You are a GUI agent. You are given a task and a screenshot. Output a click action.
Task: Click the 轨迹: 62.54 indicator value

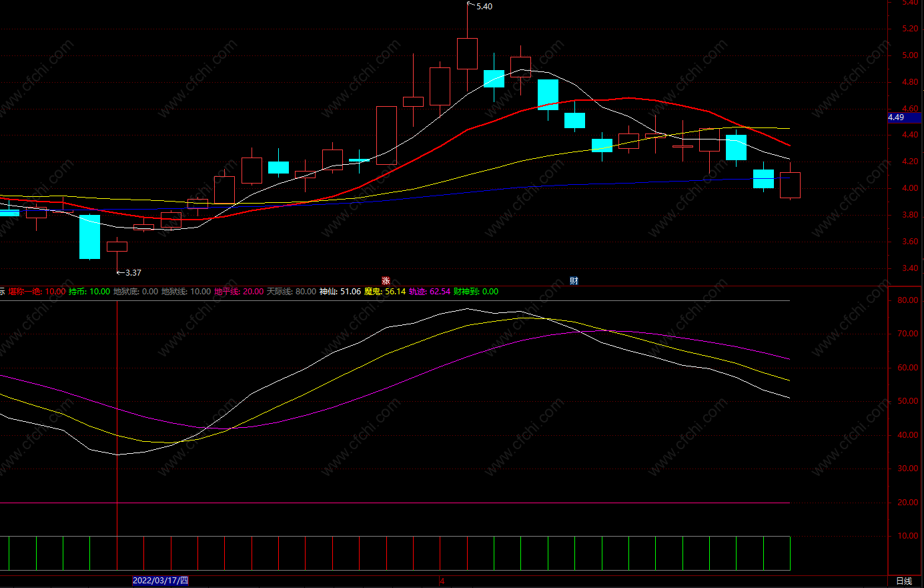tap(430, 292)
